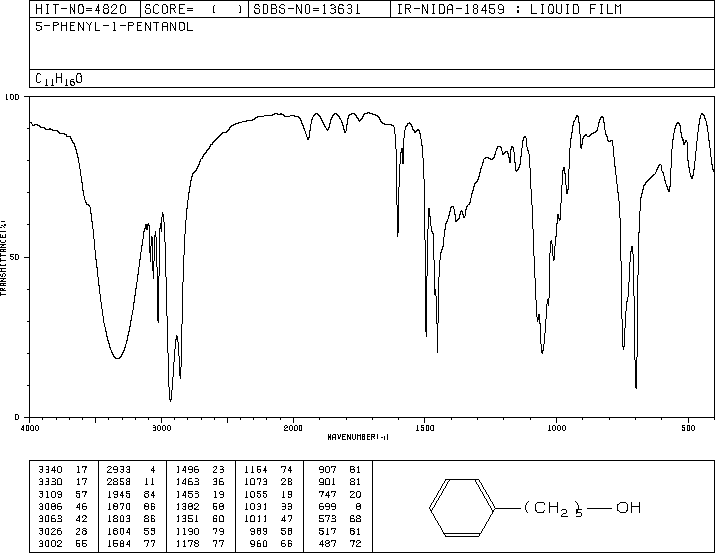
Task: Select the WAVENUMBER axis title
Action: pyautogui.click(x=358, y=437)
